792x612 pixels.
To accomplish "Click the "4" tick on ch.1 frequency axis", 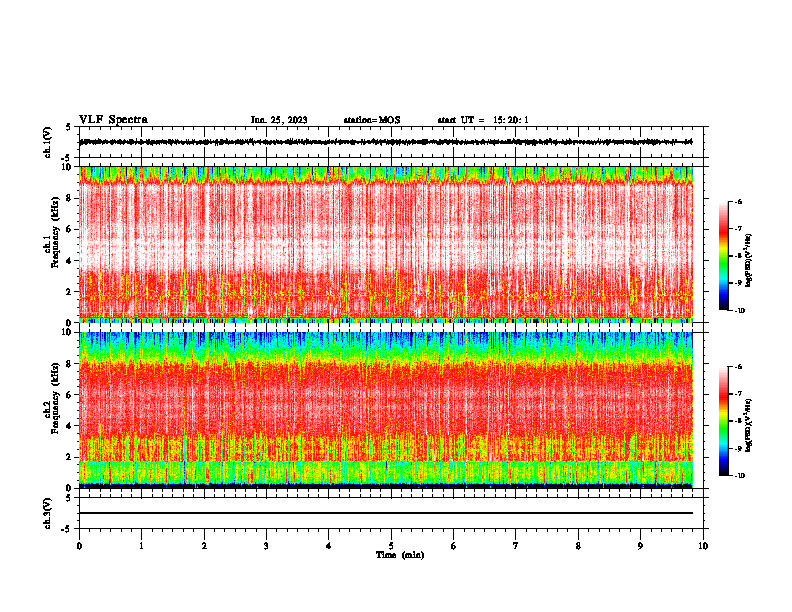I will tap(70, 261).
